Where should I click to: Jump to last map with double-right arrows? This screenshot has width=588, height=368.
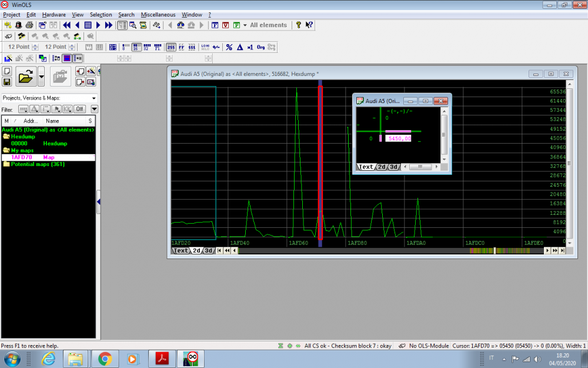pos(109,25)
